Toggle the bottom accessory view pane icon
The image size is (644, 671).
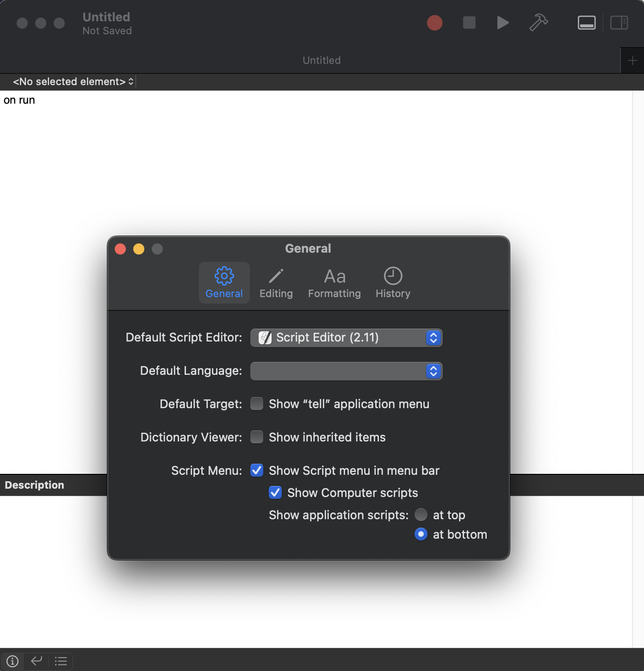[587, 23]
